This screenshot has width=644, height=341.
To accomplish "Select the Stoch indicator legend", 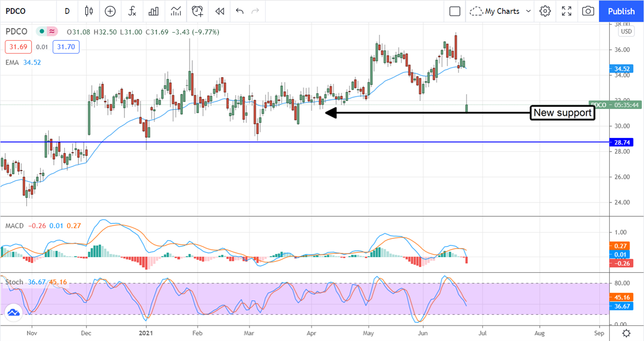I will coord(14,281).
